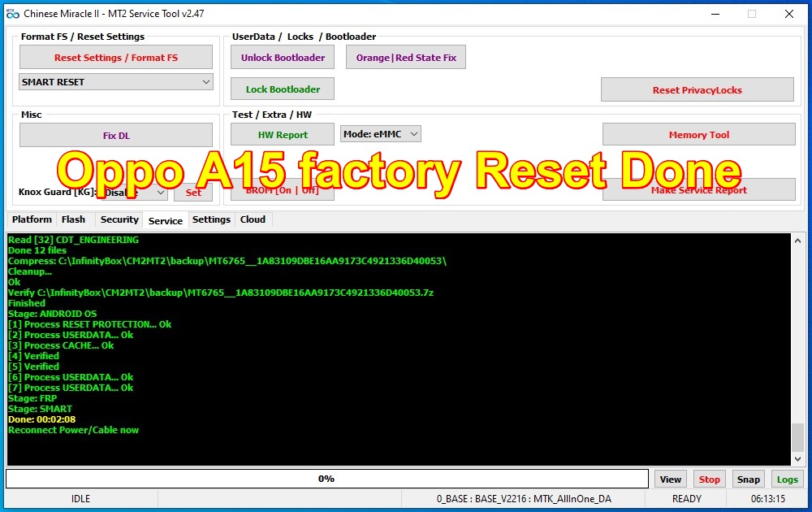Click the log scrollbar up arrow
Image resolution: width=812 pixels, height=512 pixels.
797,241
